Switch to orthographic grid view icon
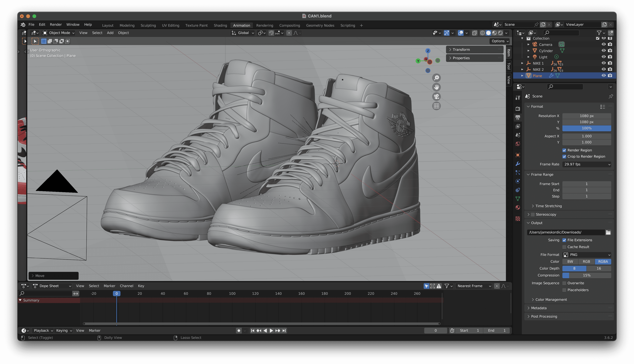Screen dimensions: 634x364 [436, 106]
